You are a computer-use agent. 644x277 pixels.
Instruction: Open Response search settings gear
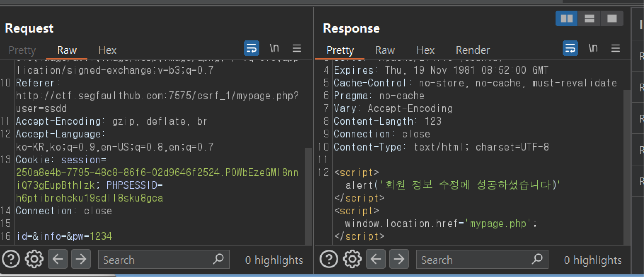352,259
